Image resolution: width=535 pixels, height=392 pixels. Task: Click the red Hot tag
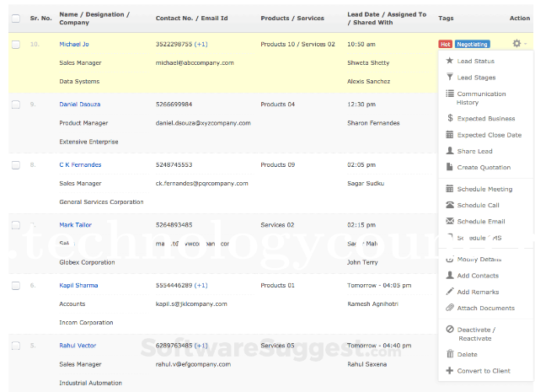point(445,44)
